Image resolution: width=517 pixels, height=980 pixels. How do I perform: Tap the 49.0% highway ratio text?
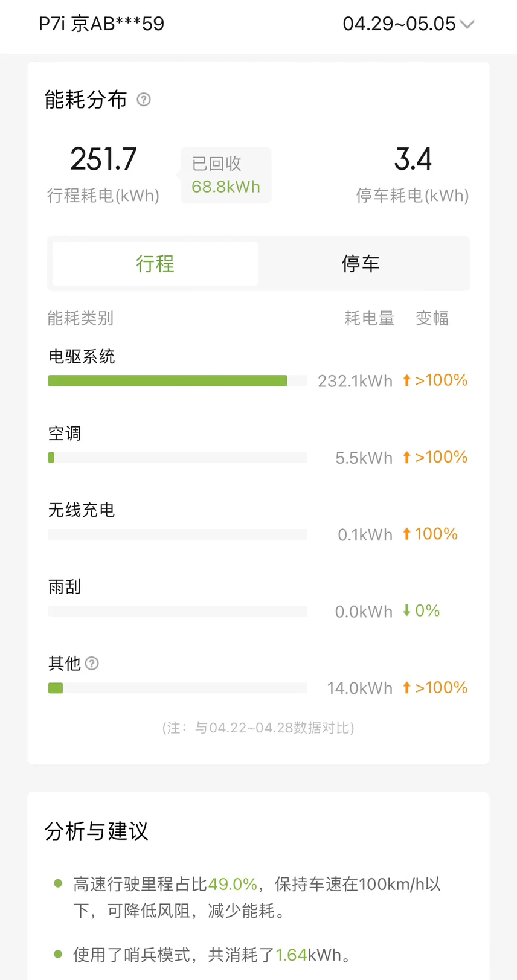(233, 884)
